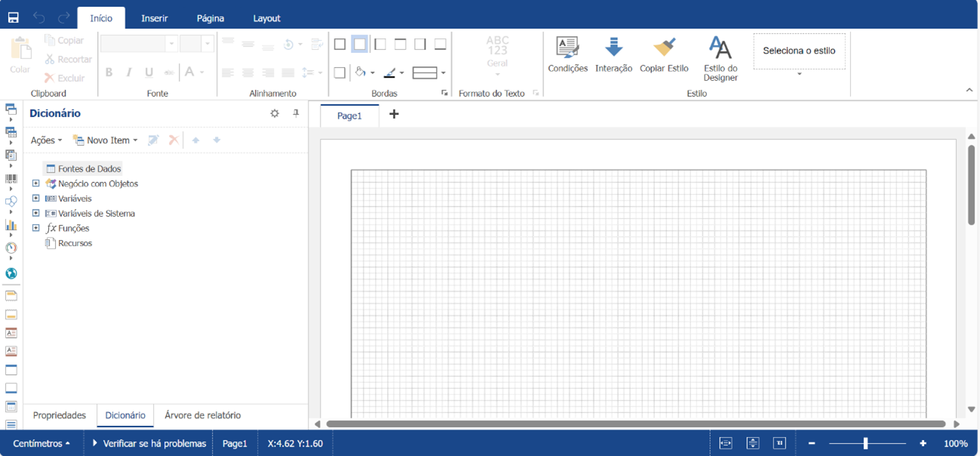Screen dimensions: 980x456
Task: Save the report with the floppy disk icon
Action: [x=14, y=18]
